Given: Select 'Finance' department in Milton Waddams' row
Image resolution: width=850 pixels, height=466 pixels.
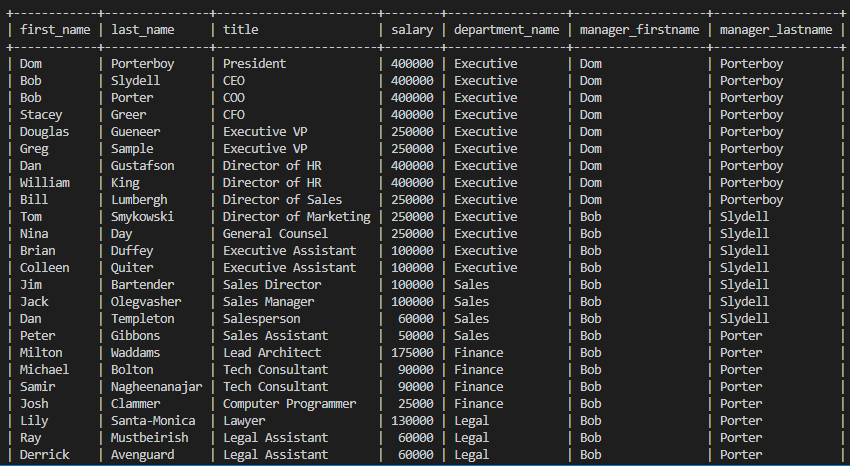Looking at the screenshot, I should [479, 353].
